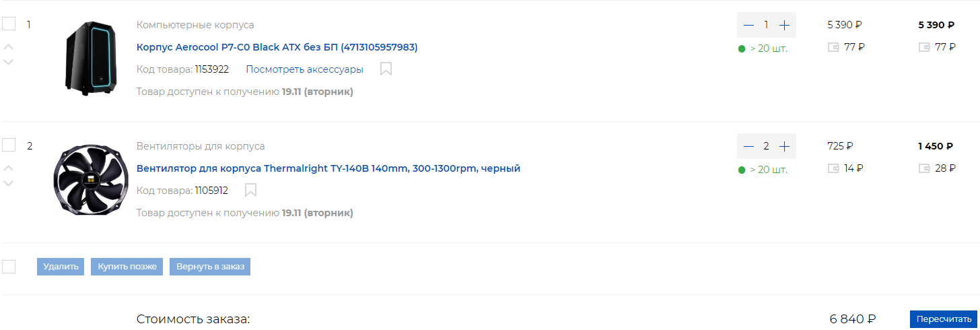Click bonus wallet icon beside 5 390 ₽ unit price
This screenshot has height=330, width=980.
(834, 47)
